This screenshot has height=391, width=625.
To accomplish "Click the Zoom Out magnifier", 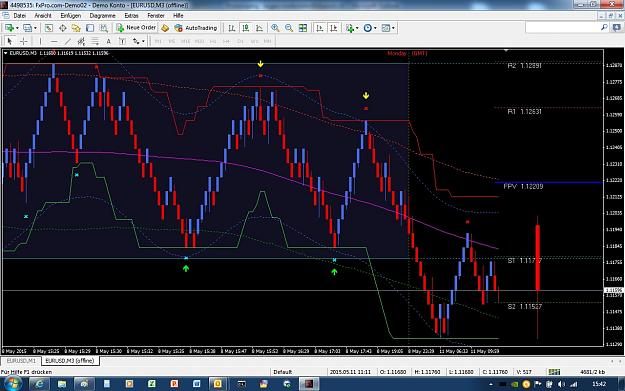I will 289,28.
